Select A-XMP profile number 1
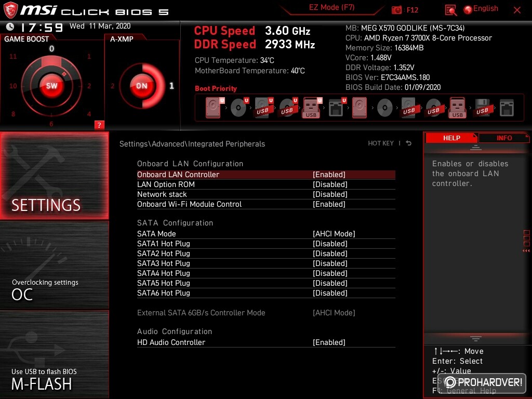The height and width of the screenshot is (399, 532). click(x=171, y=86)
